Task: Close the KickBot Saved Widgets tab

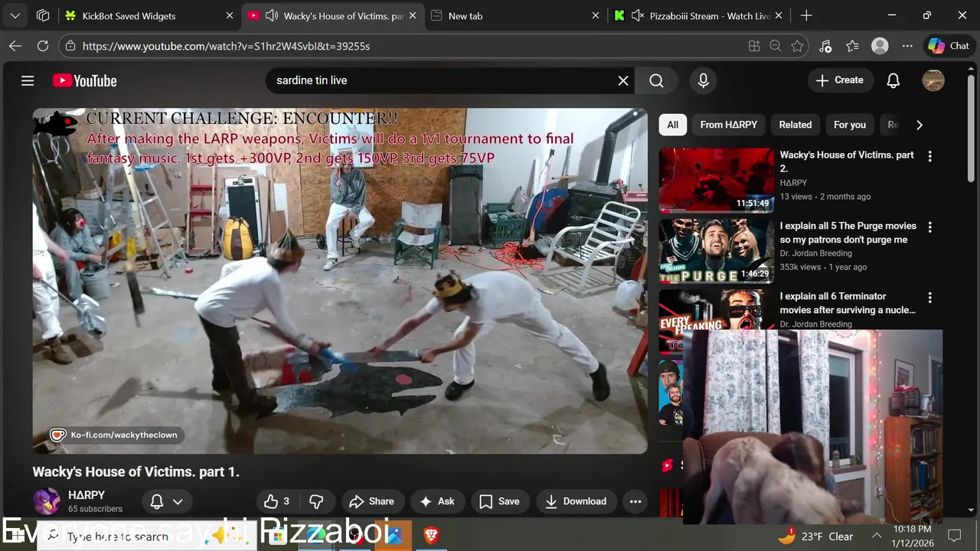Action: click(230, 15)
